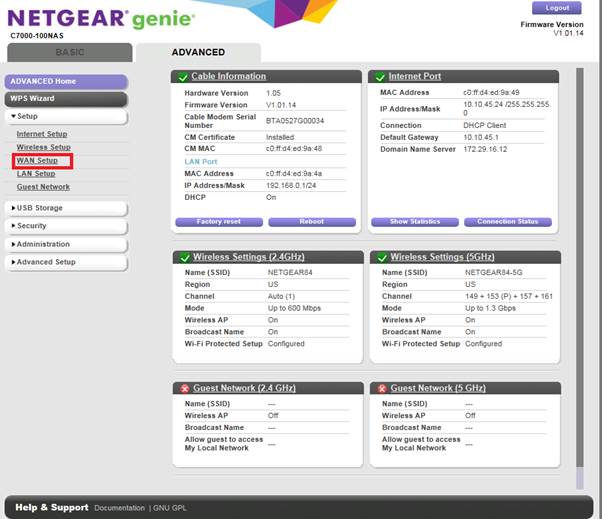Collapse the Setup menu section
This screenshot has height=519, width=602.
pos(66,116)
